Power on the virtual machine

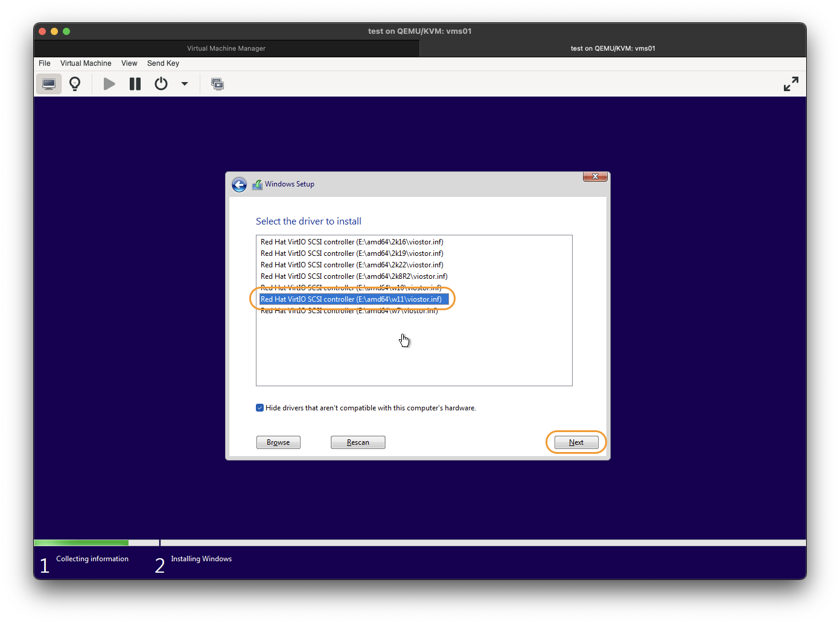coord(109,84)
